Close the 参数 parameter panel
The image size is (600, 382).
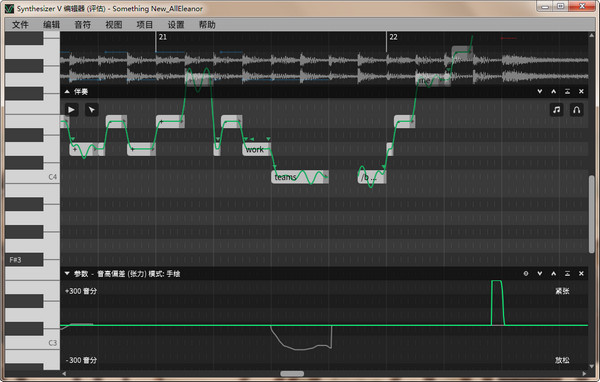tap(581, 274)
